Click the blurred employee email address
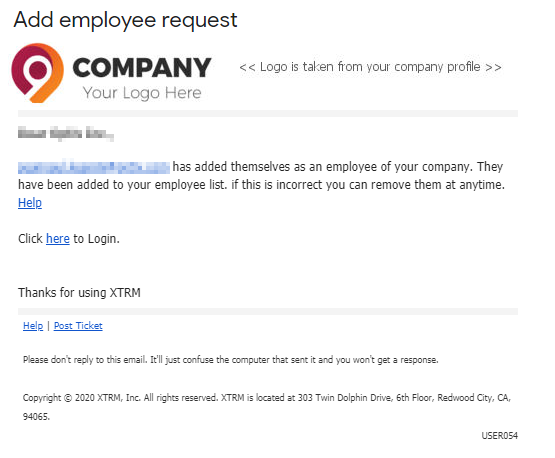The width and height of the screenshot is (555, 458). [94, 167]
